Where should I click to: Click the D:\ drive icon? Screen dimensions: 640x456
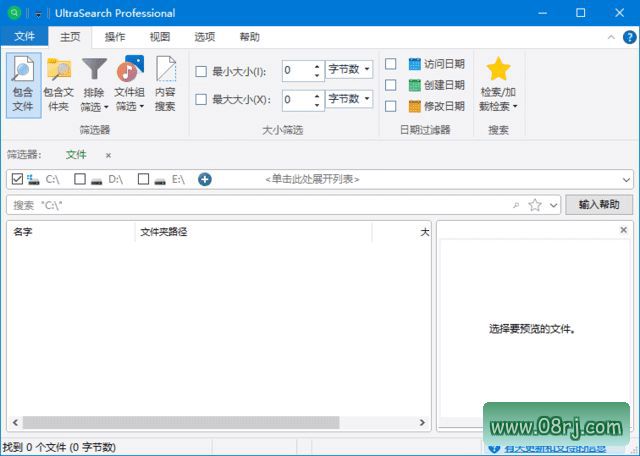(97, 180)
